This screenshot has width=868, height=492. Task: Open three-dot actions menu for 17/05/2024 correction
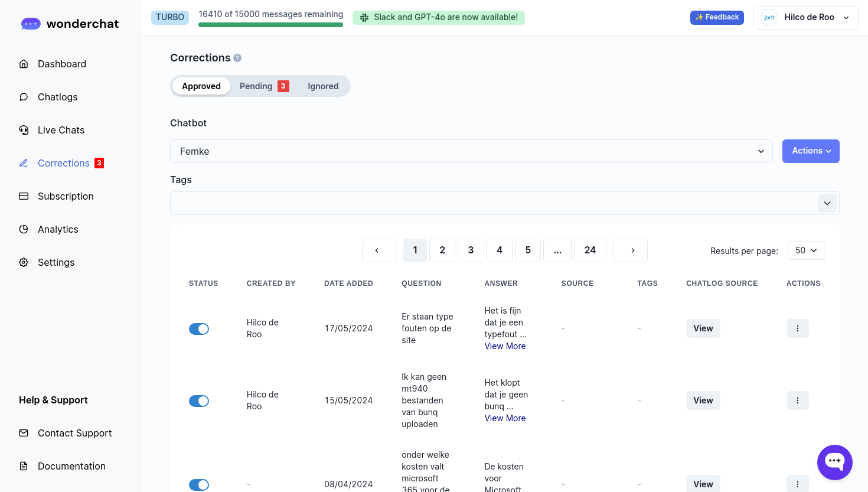(x=797, y=328)
